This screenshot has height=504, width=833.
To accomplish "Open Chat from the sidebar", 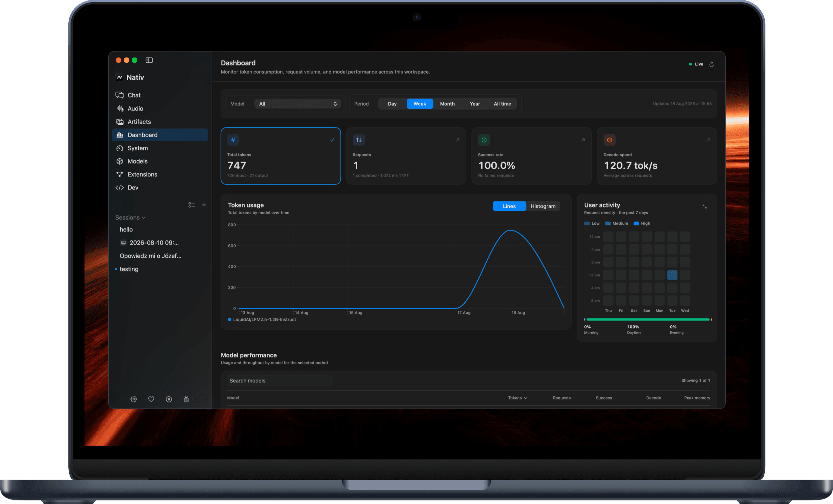I will [159, 95].
